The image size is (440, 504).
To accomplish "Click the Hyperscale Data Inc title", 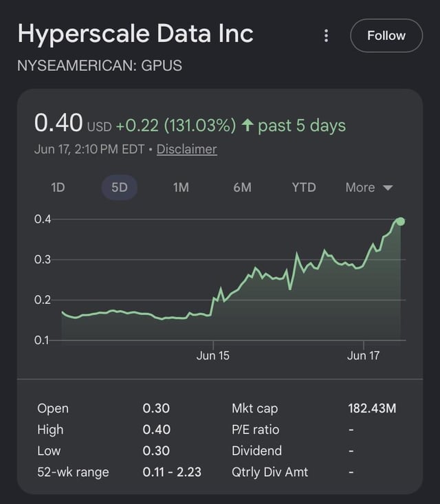I will pyautogui.click(x=135, y=34).
